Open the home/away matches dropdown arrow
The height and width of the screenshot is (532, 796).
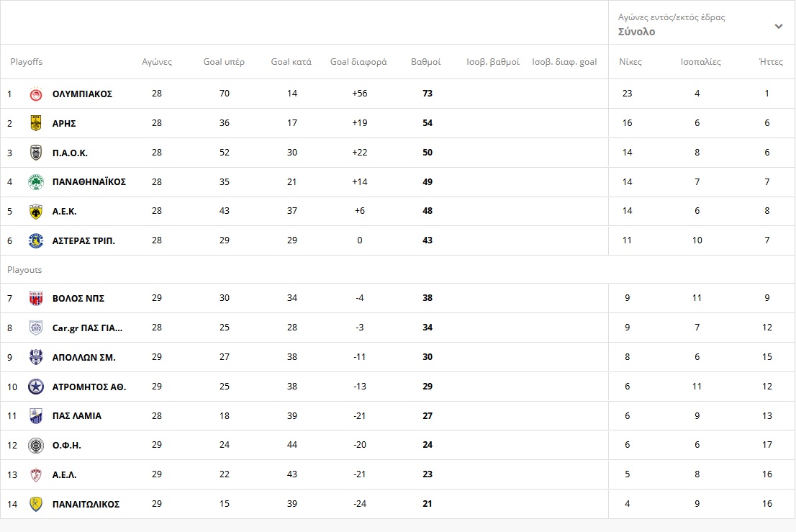pyautogui.click(x=778, y=26)
